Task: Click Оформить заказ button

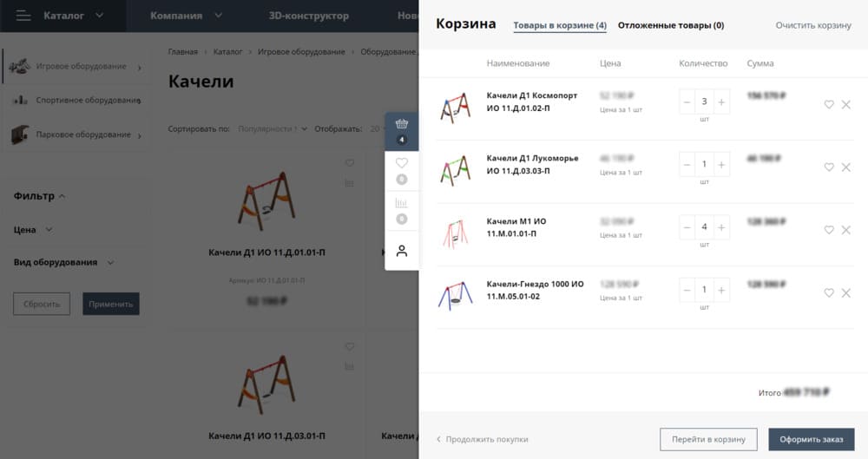Action: 812,440
